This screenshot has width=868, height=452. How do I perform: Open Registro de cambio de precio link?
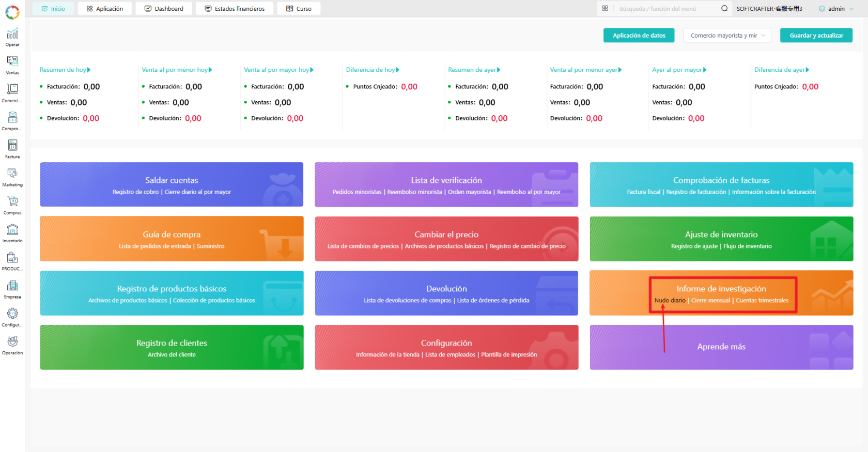coord(528,246)
